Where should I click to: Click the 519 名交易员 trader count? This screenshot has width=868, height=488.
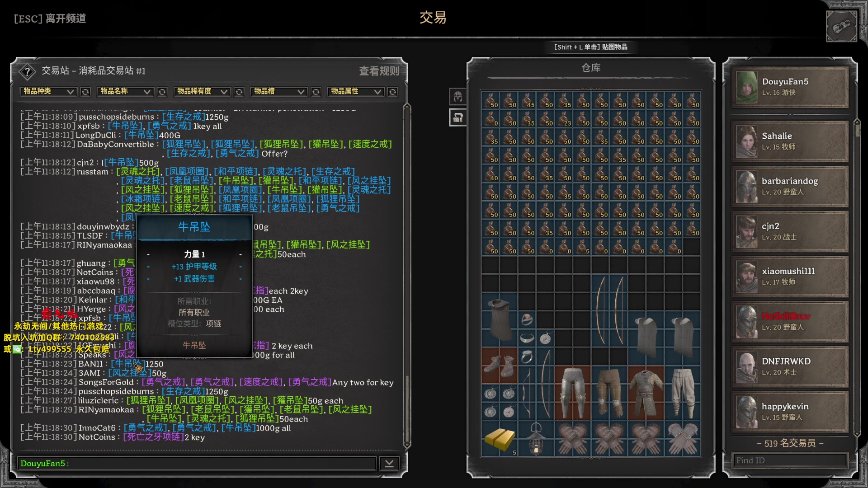coord(790,443)
